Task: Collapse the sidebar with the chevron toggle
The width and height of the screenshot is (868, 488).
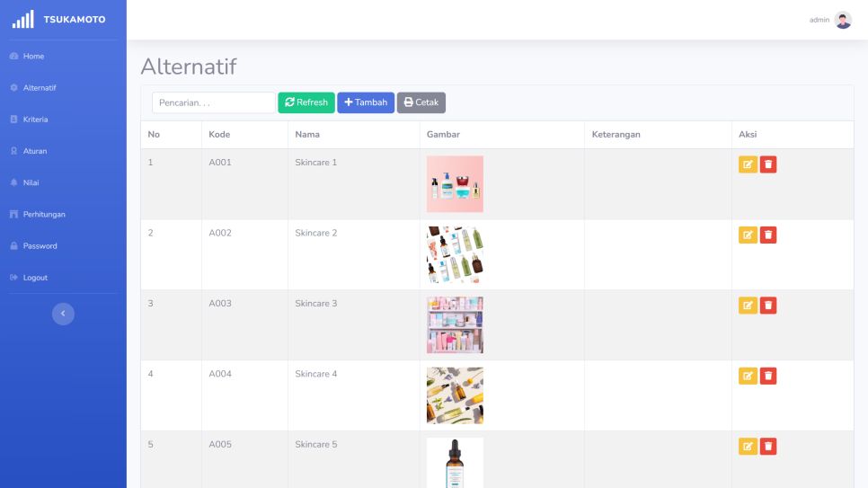Action: (63, 314)
